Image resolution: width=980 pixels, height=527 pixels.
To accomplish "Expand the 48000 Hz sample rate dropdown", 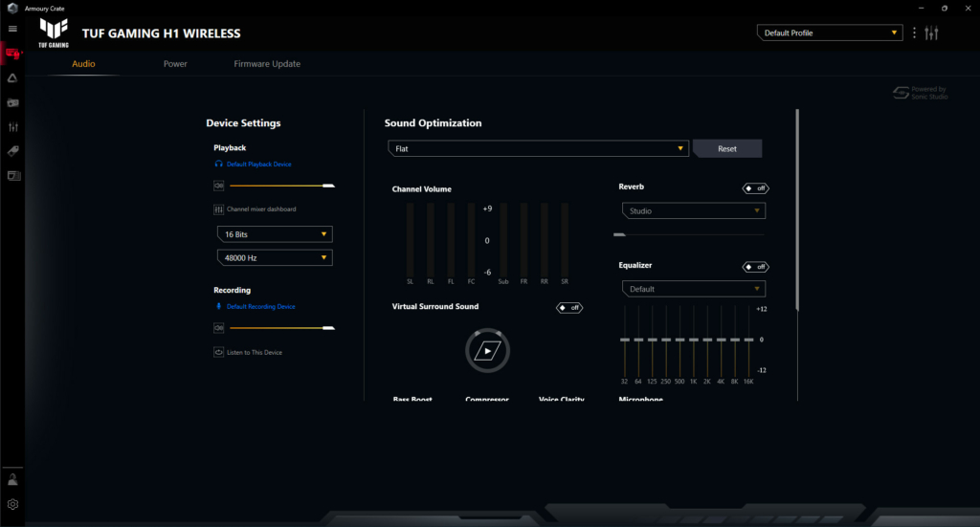I will 274,257.
